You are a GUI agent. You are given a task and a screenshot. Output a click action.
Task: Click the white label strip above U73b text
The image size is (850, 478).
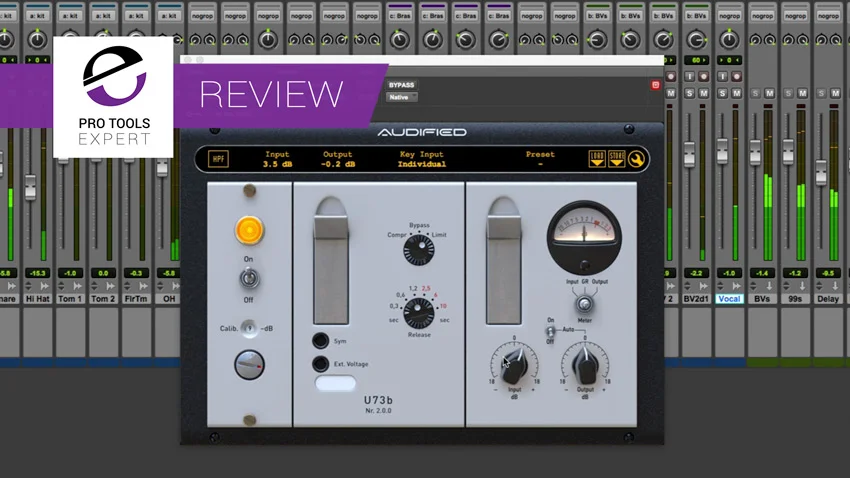336,383
